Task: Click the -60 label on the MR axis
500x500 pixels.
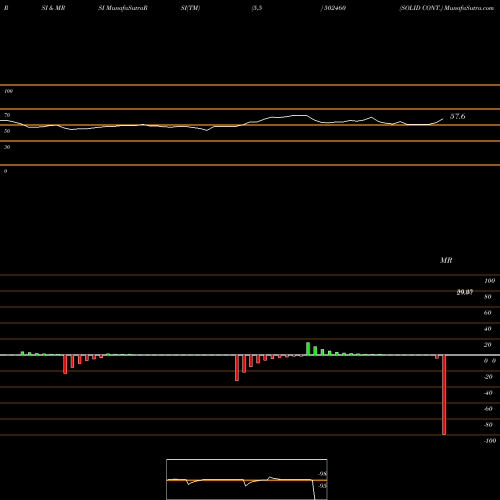Action: (488, 409)
